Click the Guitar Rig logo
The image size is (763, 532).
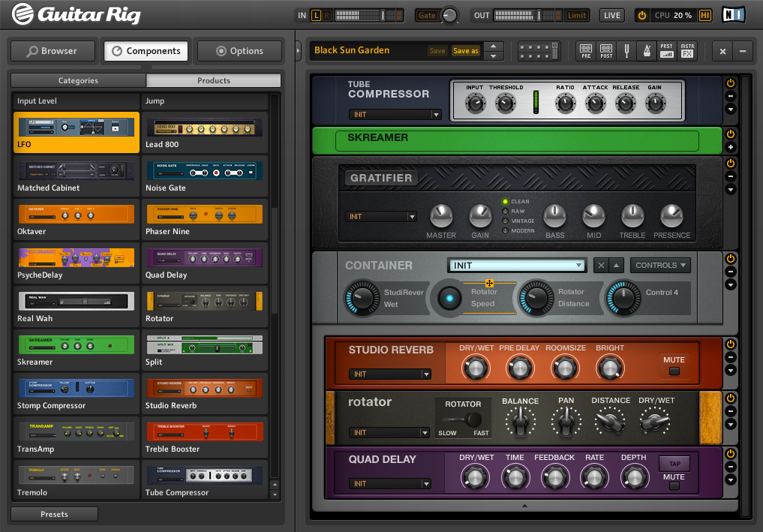(x=77, y=14)
